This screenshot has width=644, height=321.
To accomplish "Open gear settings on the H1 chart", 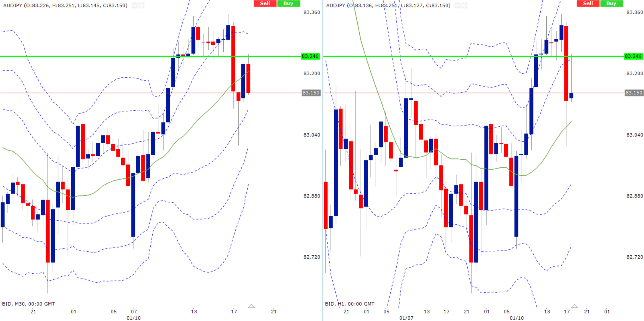I will click(x=464, y=5).
